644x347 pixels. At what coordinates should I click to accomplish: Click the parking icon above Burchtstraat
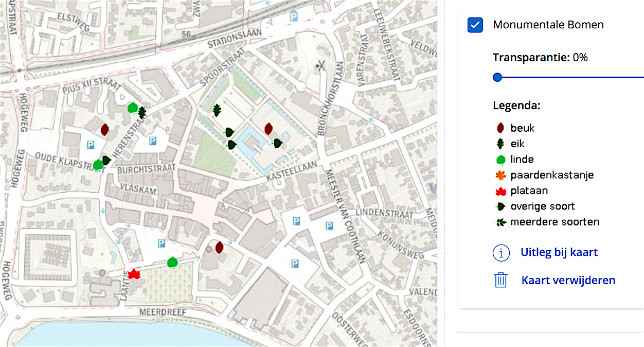(x=152, y=141)
